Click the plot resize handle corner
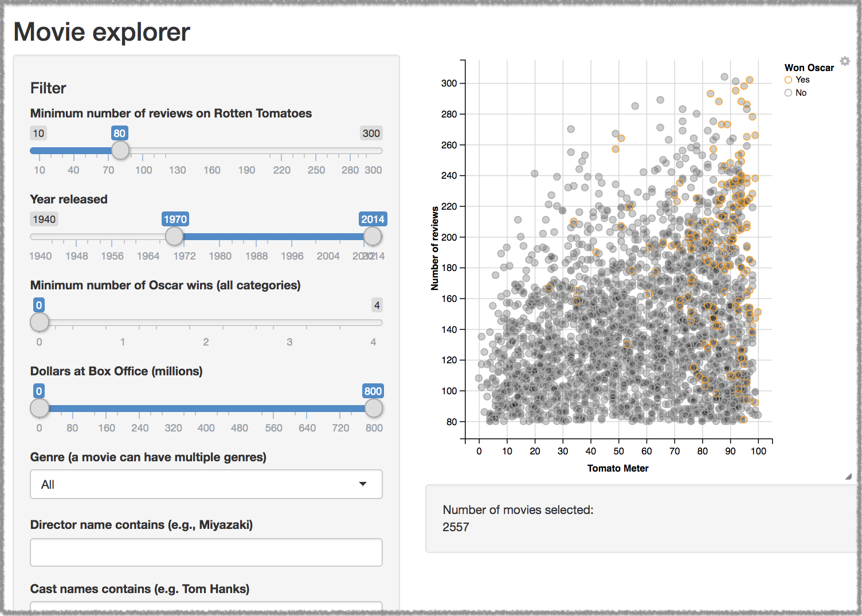862x616 pixels. coord(848,477)
